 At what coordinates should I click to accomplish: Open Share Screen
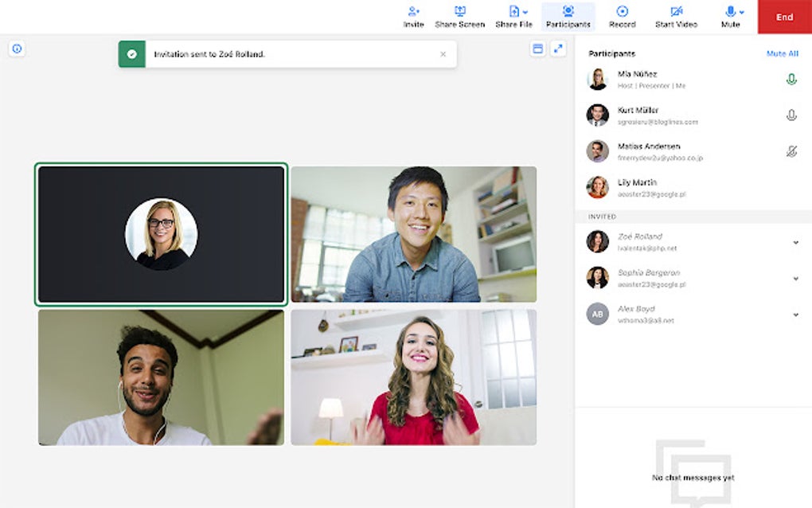click(x=461, y=11)
